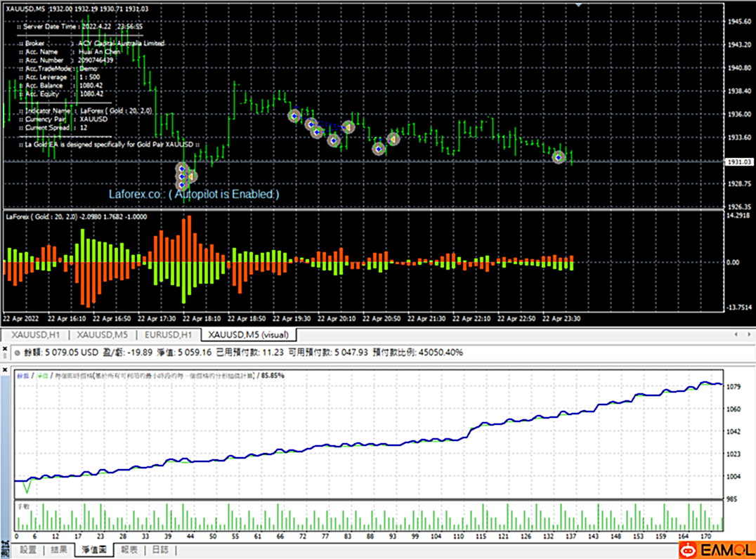The height and width of the screenshot is (559, 756).
Task: Switch to the XAUUSD,H1 chart tab
Action: 36,334
